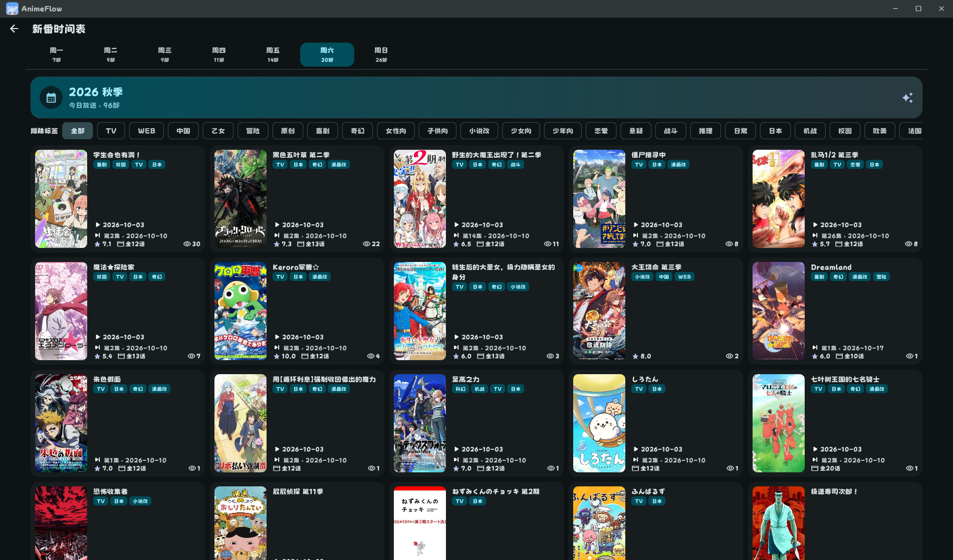The image size is (953, 560).
Task: Toggle the WEB exclusion tag chip
Action: (x=147, y=131)
